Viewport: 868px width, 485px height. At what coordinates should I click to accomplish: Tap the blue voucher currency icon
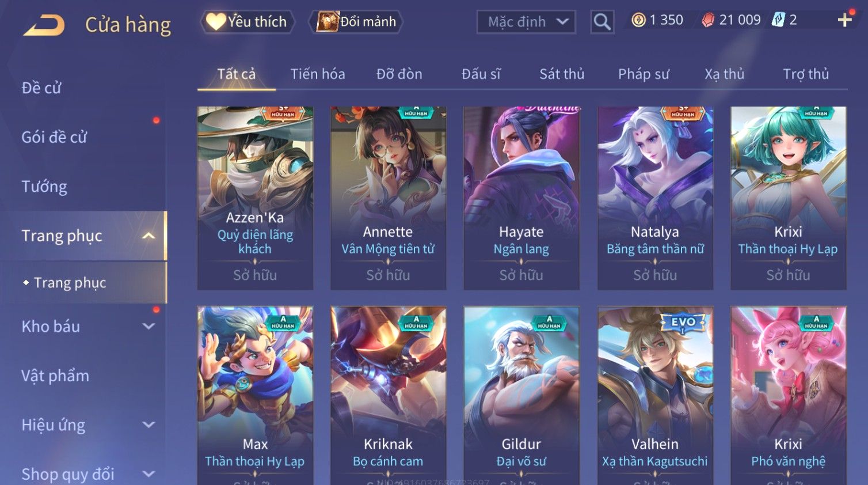click(778, 20)
